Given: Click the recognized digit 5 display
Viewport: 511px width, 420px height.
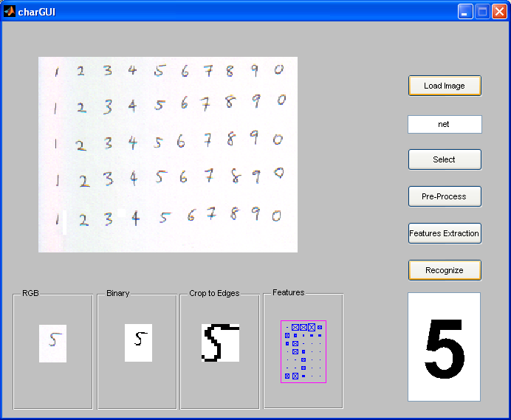Looking at the screenshot, I should [445, 347].
